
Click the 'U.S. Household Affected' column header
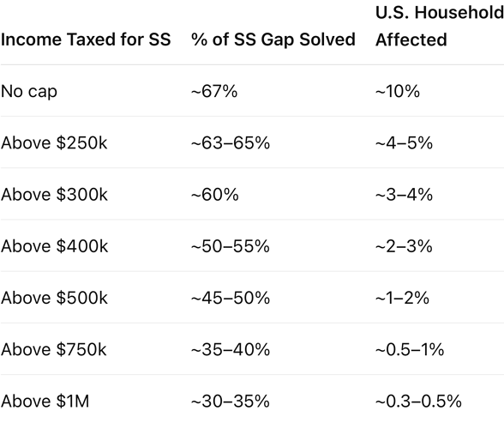coord(440,27)
